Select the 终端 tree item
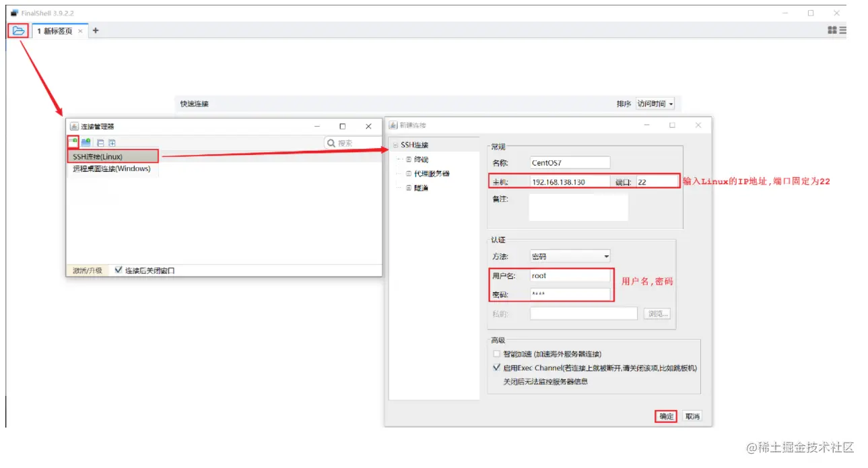Image resolution: width=868 pixels, height=468 pixels. pyautogui.click(x=422, y=160)
